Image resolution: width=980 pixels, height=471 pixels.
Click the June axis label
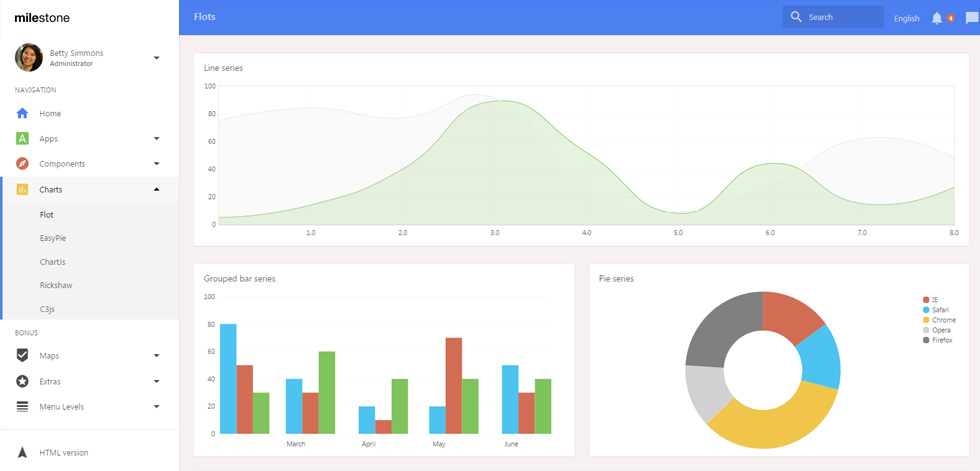coord(511,444)
